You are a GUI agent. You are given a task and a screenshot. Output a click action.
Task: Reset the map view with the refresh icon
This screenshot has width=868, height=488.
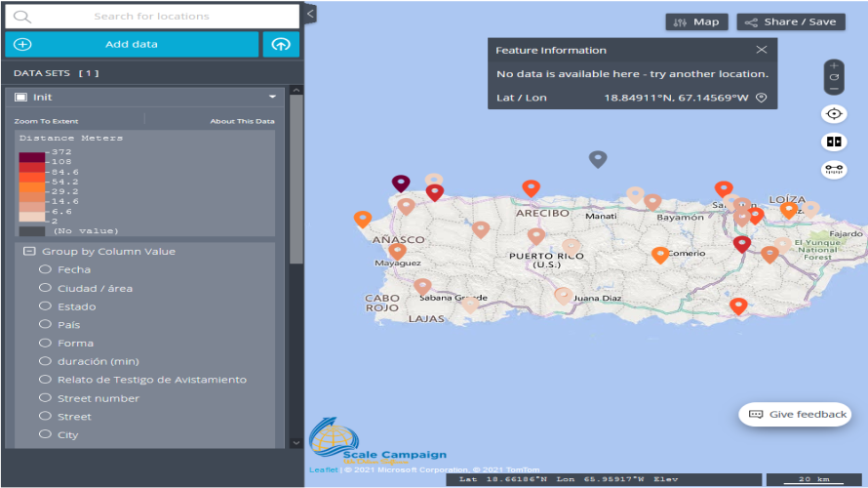834,77
